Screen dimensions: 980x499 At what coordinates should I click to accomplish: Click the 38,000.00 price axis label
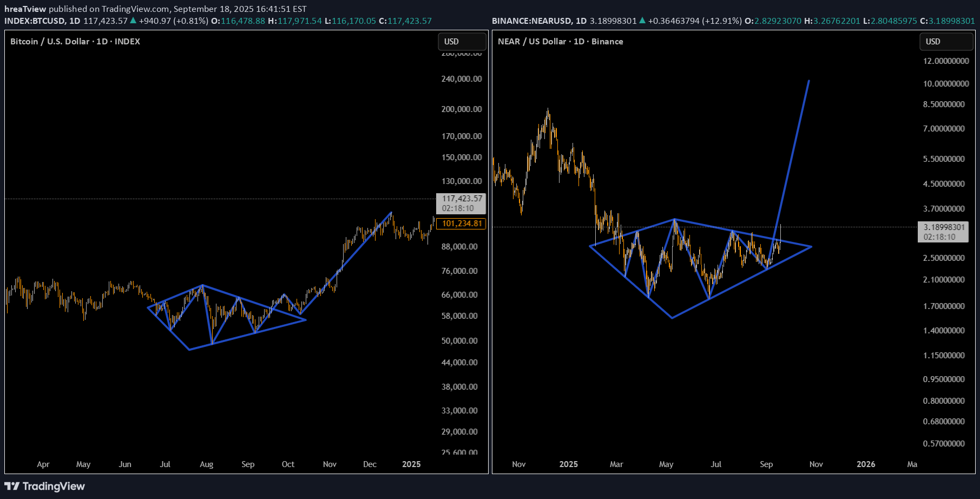[459, 387]
